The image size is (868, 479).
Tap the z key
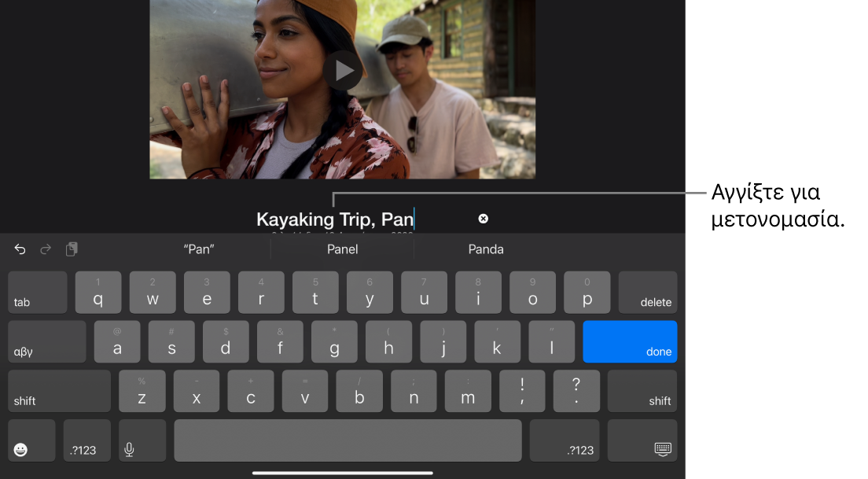coord(142,391)
